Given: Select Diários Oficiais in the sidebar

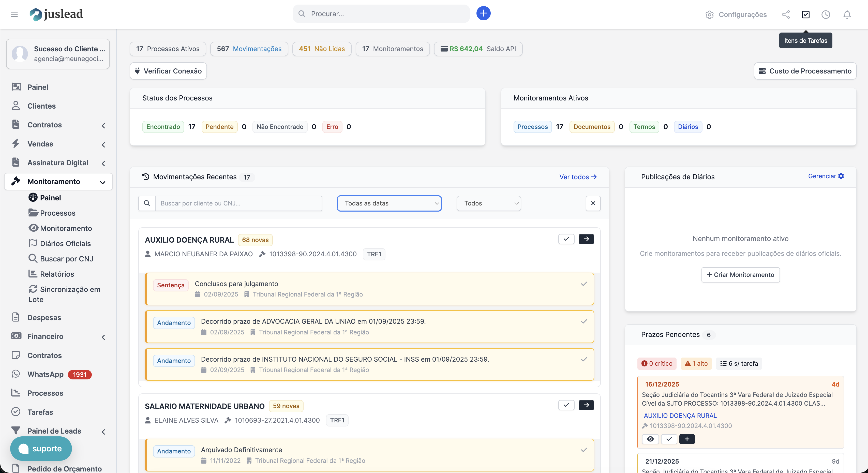Looking at the screenshot, I should [x=65, y=243].
